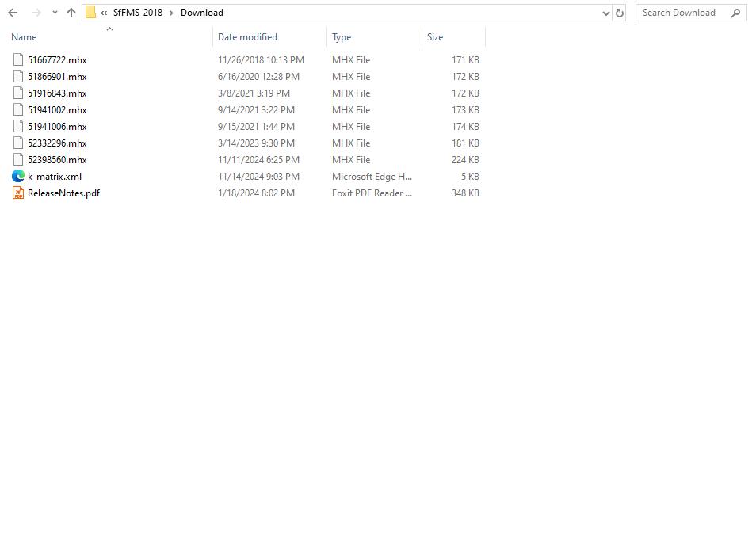
Task: Click the Size column header to sort by size
Action: pyautogui.click(x=434, y=36)
